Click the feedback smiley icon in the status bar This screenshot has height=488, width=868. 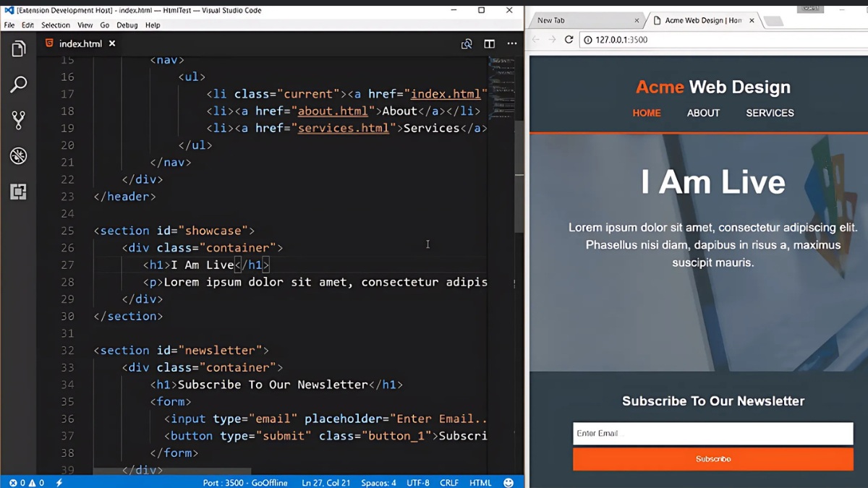(x=509, y=481)
